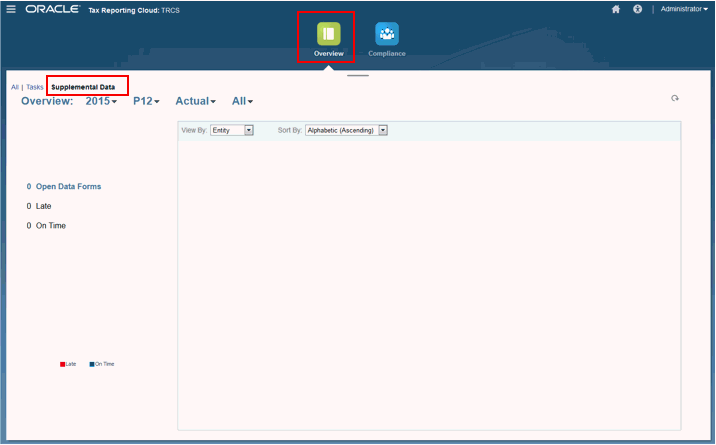Screen dimensions: 716x445
Task: Expand the All filter dropdown
Action: pyautogui.click(x=242, y=101)
